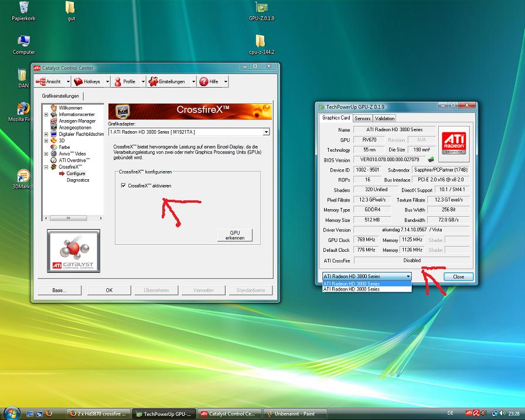Expand the Avivo Video tree node

[46, 154]
